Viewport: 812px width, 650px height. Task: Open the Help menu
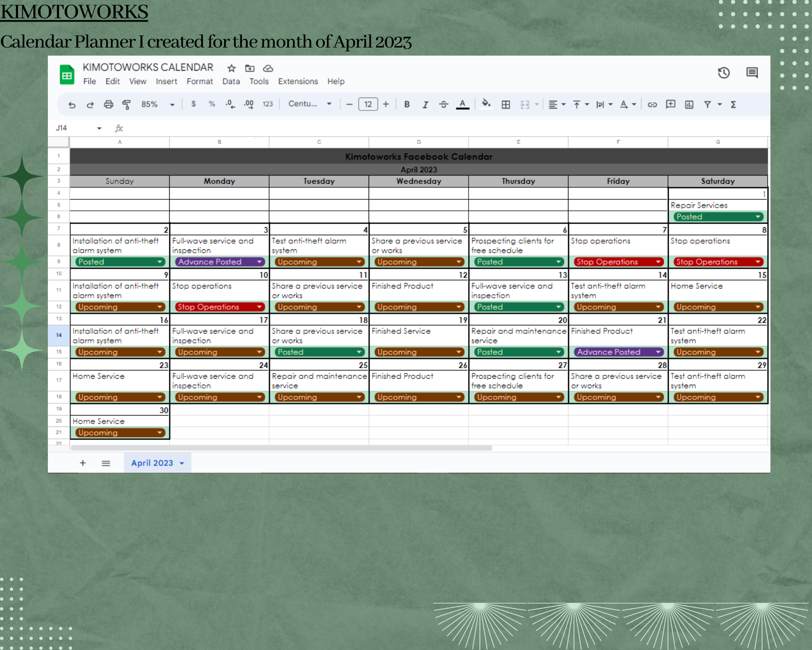coord(336,81)
